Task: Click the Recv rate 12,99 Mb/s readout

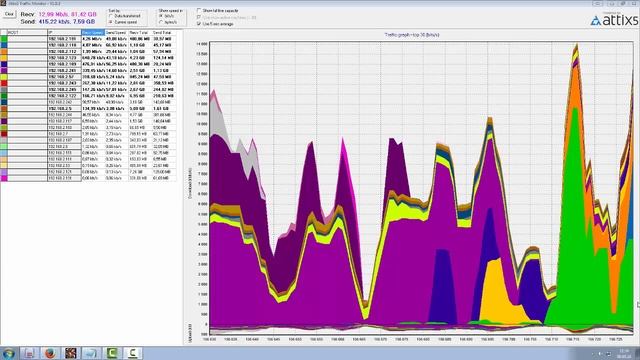Action: click(x=54, y=14)
